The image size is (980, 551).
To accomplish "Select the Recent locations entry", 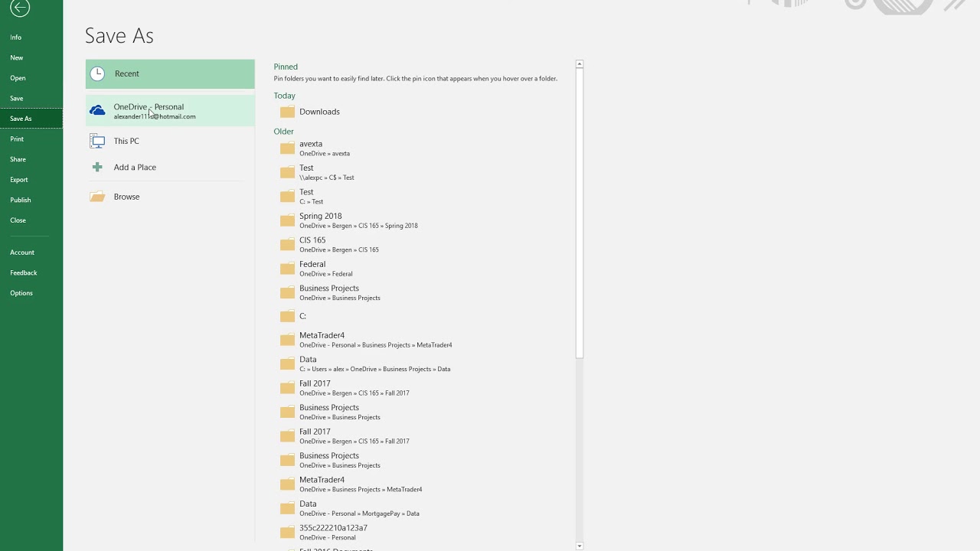I will pos(170,74).
